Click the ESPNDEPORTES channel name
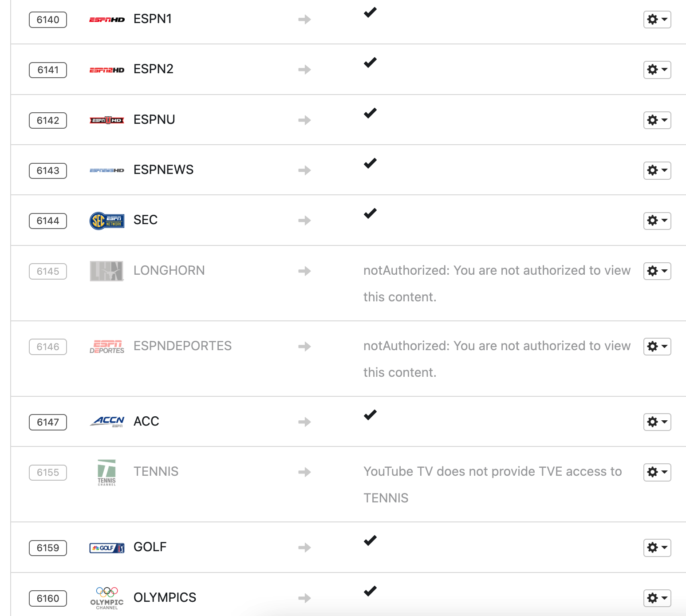 click(182, 346)
